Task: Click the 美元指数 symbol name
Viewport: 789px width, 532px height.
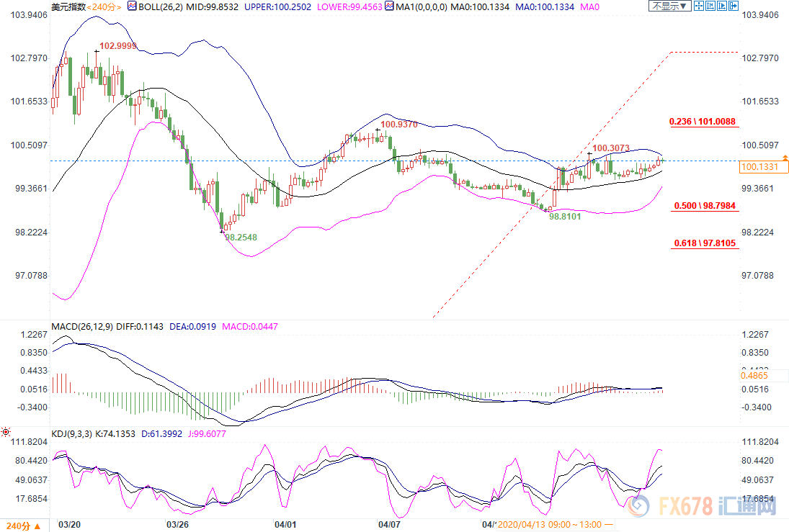Action: pos(69,6)
